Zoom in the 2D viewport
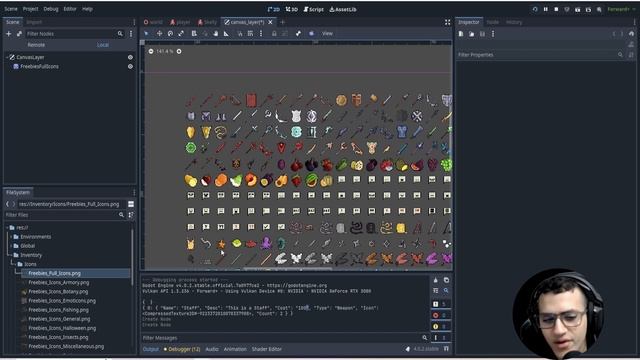 pos(179,51)
